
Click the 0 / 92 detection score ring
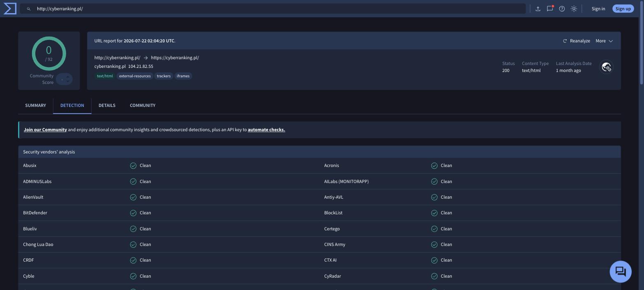(x=49, y=53)
